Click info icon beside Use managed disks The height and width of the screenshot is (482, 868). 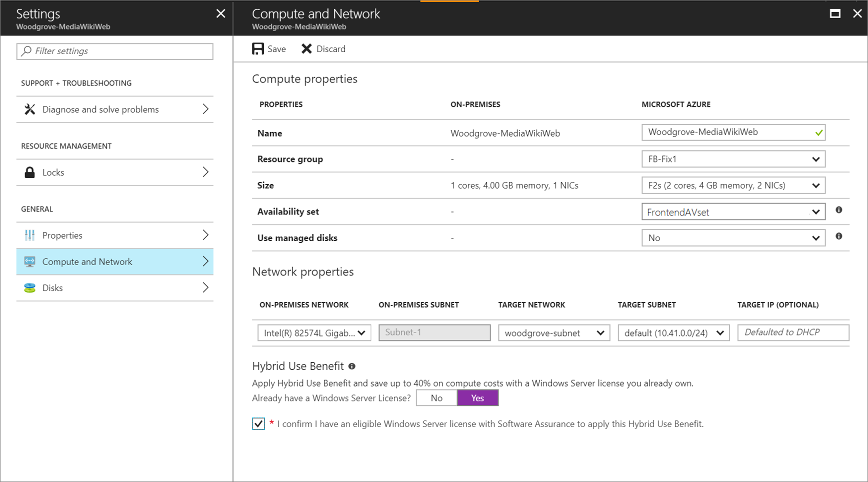(x=839, y=236)
